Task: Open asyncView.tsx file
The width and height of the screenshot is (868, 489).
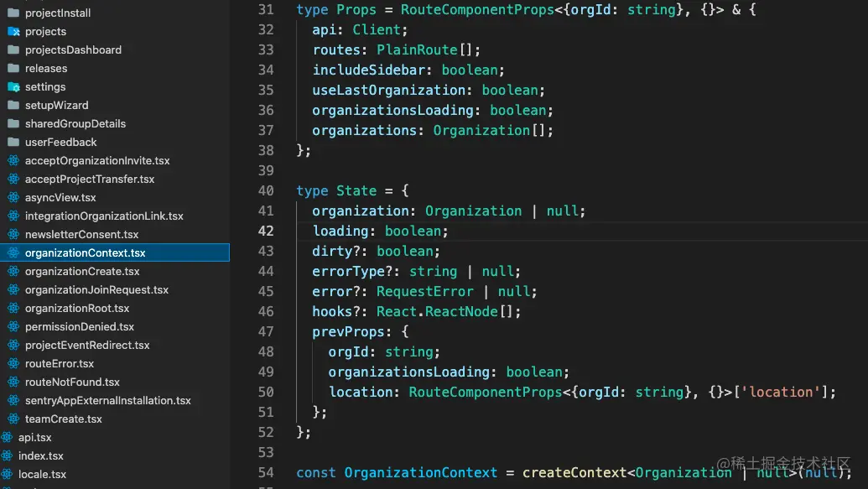Action: (x=60, y=198)
